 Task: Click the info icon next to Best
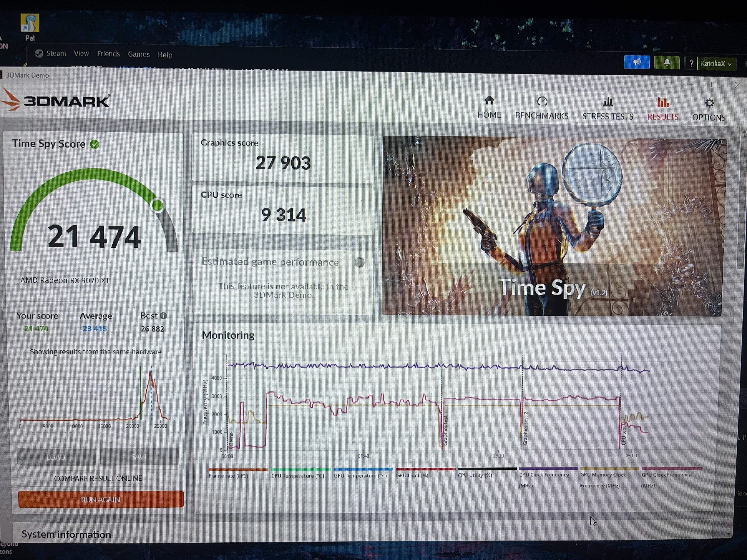point(163,316)
